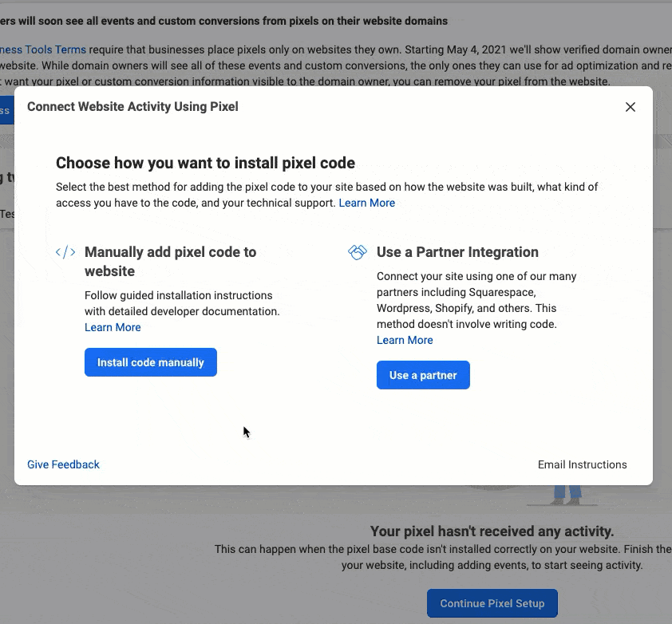
Task: Close the Connect Website Activity dialog
Action: 630,107
